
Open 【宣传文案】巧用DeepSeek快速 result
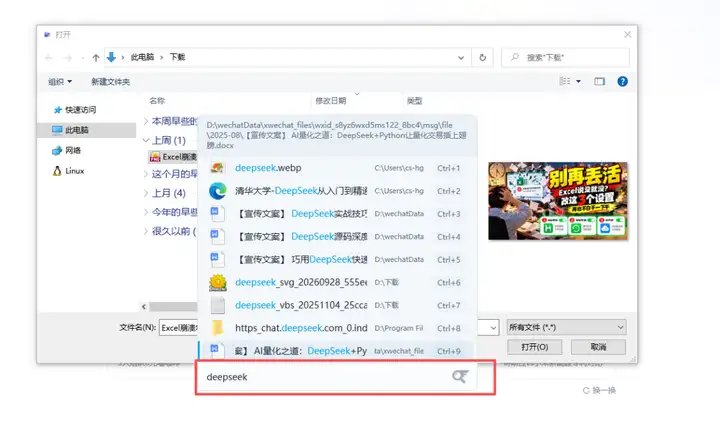pos(338,260)
